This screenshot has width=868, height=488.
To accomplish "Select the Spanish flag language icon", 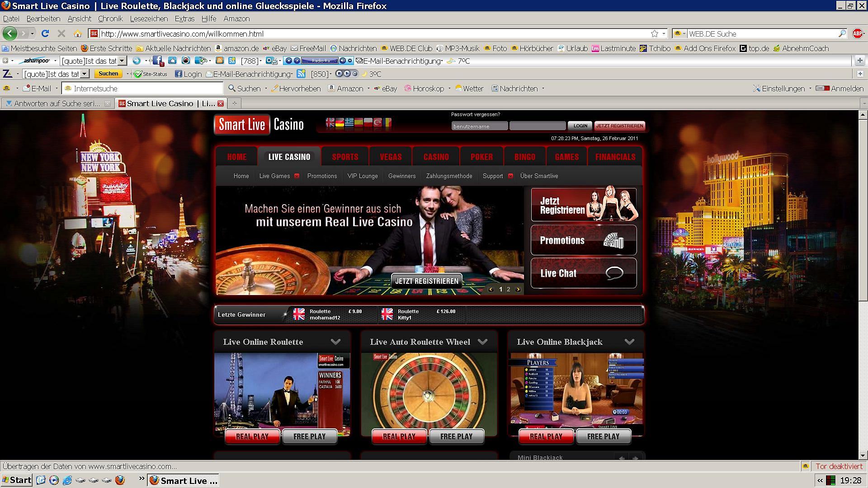I will point(358,123).
